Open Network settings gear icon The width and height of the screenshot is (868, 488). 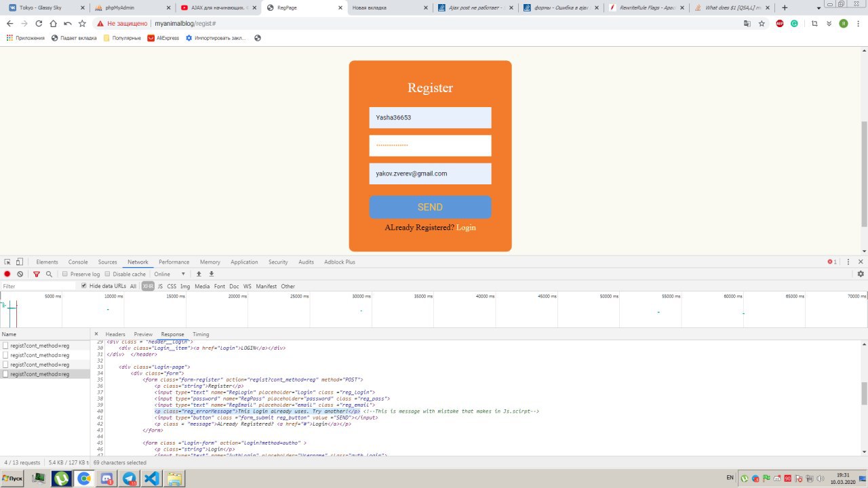861,274
